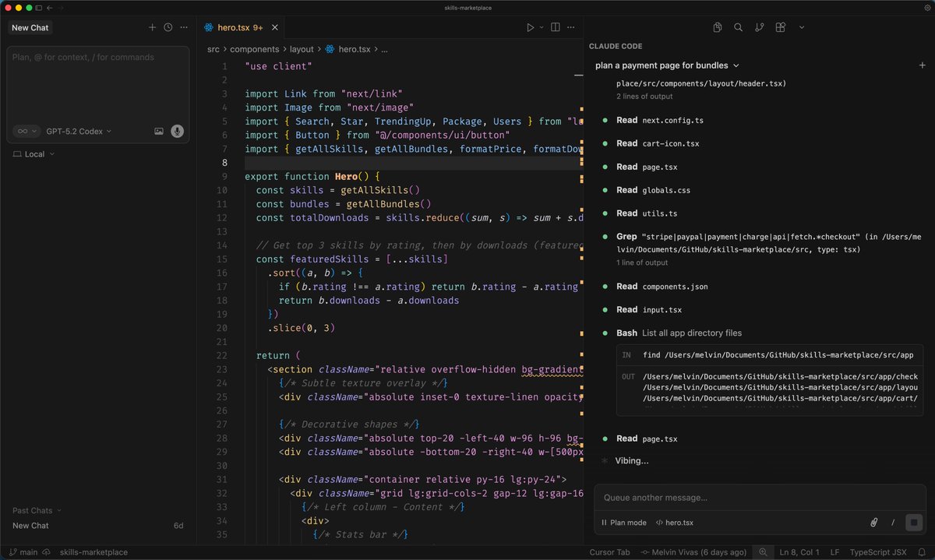This screenshot has width=935, height=560.
Task: Open notifications bell in status bar
Action: (x=922, y=552)
